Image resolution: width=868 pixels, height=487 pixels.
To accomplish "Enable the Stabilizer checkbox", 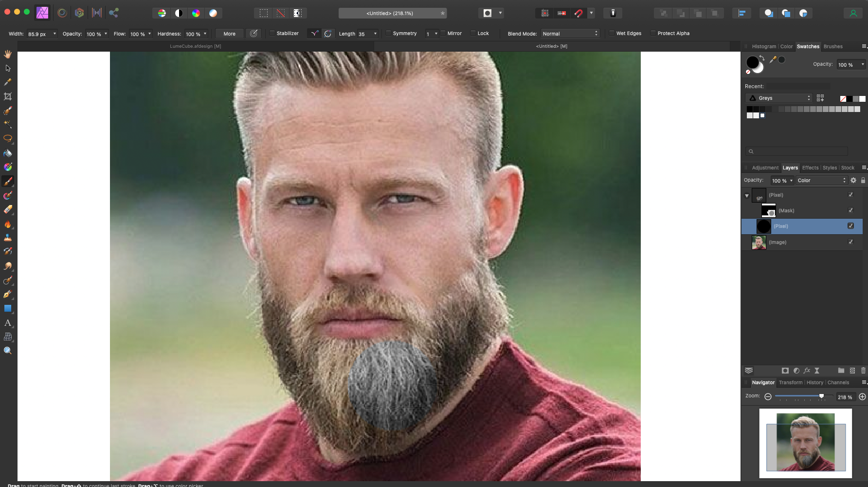I will pyautogui.click(x=272, y=34).
